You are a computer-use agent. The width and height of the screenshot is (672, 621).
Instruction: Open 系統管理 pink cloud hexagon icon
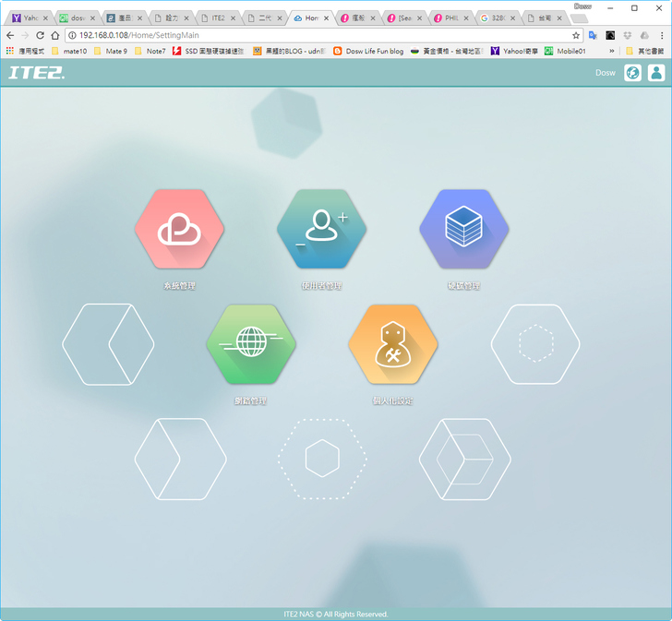tap(179, 229)
